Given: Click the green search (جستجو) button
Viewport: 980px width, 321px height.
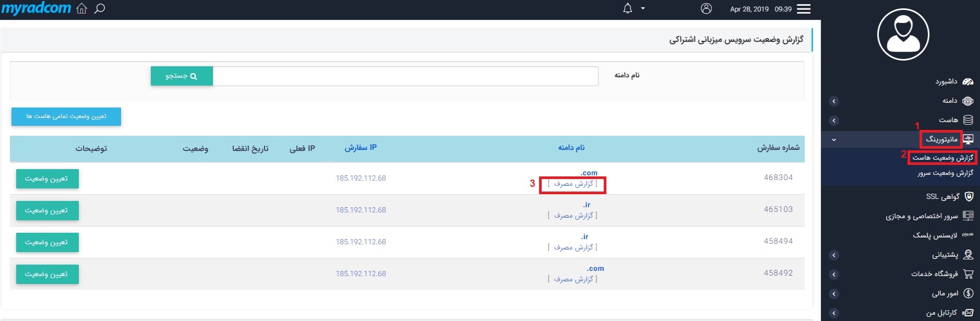Looking at the screenshot, I should coord(182,76).
